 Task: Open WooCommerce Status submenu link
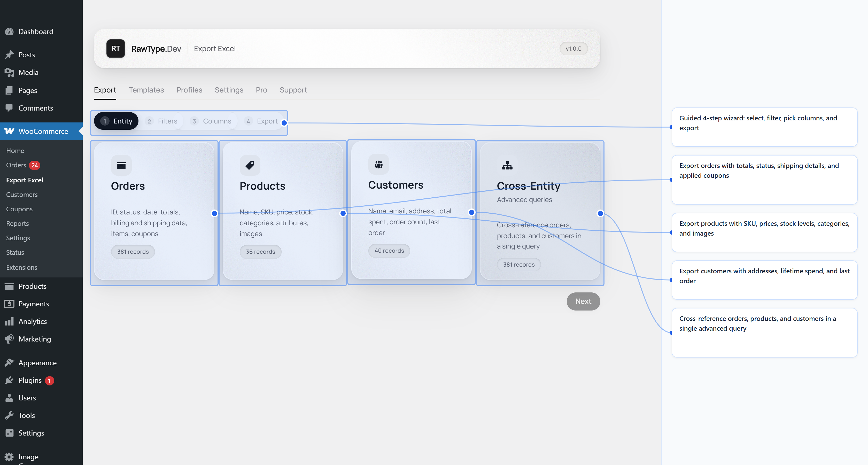(15, 252)
